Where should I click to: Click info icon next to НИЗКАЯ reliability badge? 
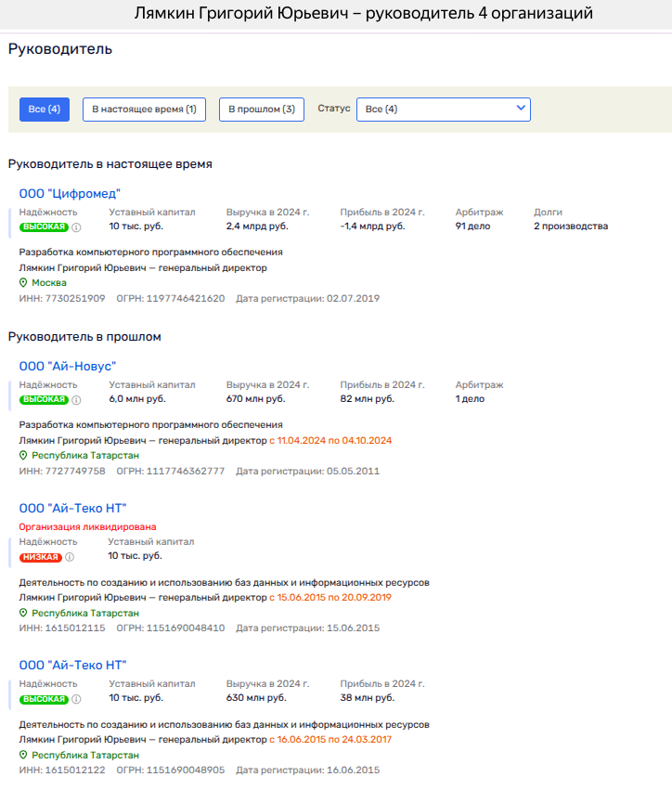point(70,557)
